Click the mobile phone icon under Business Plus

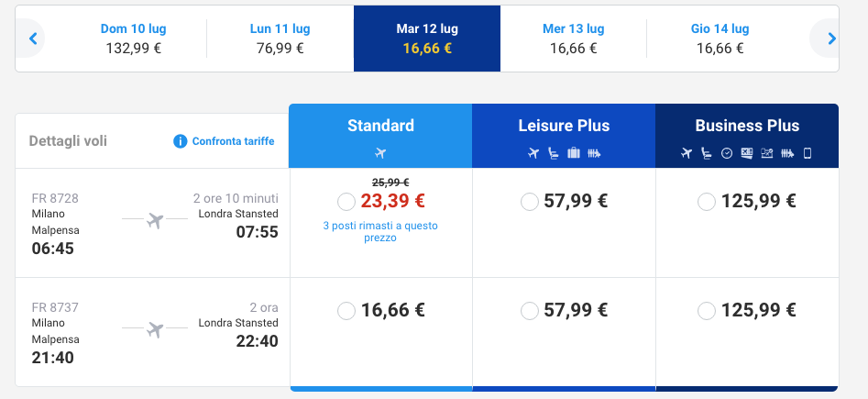(807, 153)
